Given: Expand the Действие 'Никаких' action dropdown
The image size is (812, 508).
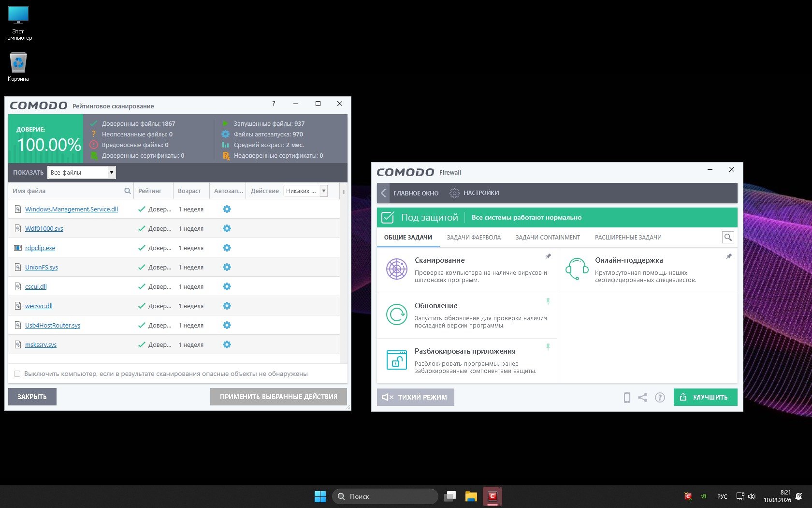Looking at the screenshot, I should point(305,191).
